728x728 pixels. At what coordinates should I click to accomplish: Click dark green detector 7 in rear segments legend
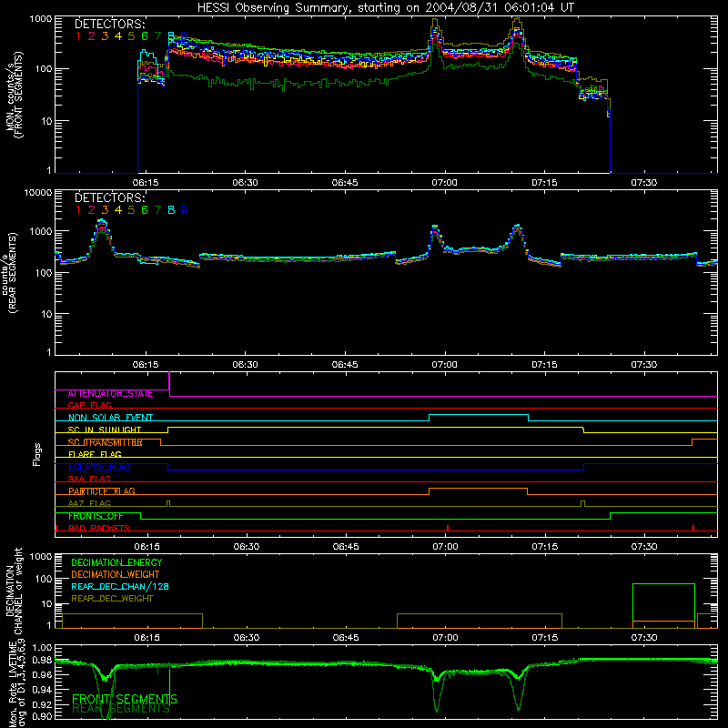tap(157, 210)
